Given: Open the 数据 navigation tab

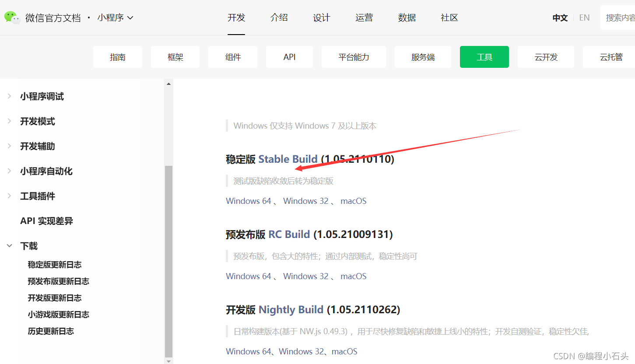Looking at the screenshot, I should (x=407, y=17).
